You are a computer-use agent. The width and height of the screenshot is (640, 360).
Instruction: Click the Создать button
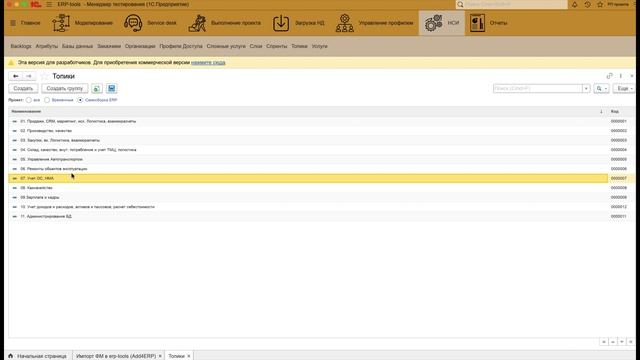click(x=23, y=89)
